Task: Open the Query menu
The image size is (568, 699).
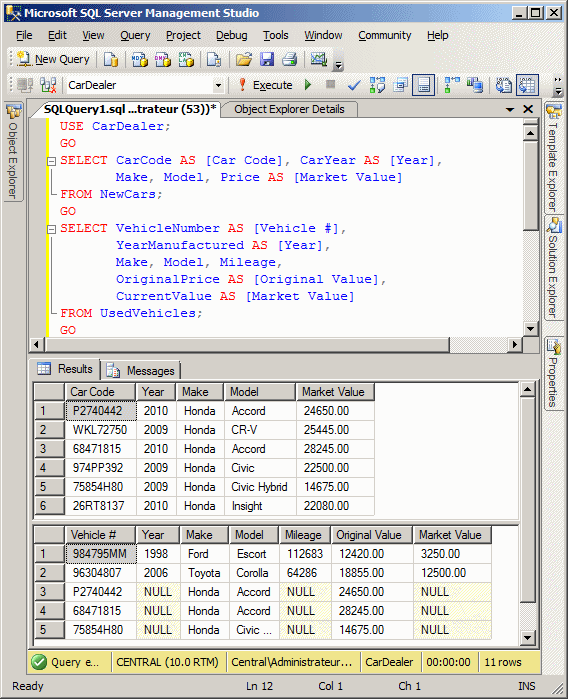Action: 135,35
